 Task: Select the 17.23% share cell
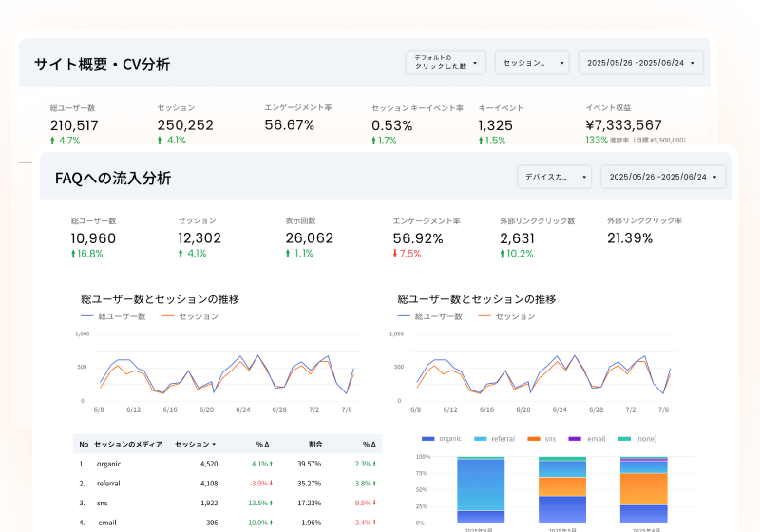tap(310, 503)
